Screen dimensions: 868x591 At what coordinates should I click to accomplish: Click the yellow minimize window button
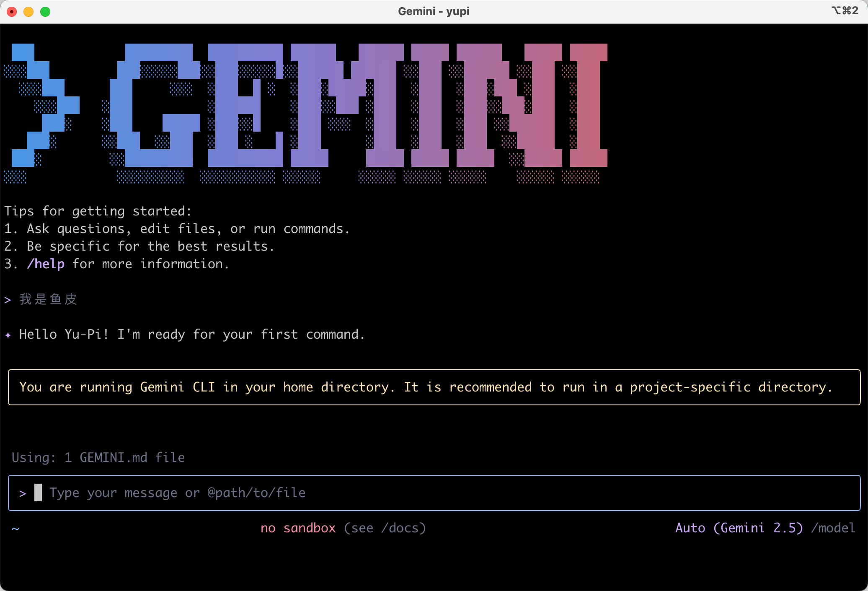28,11
